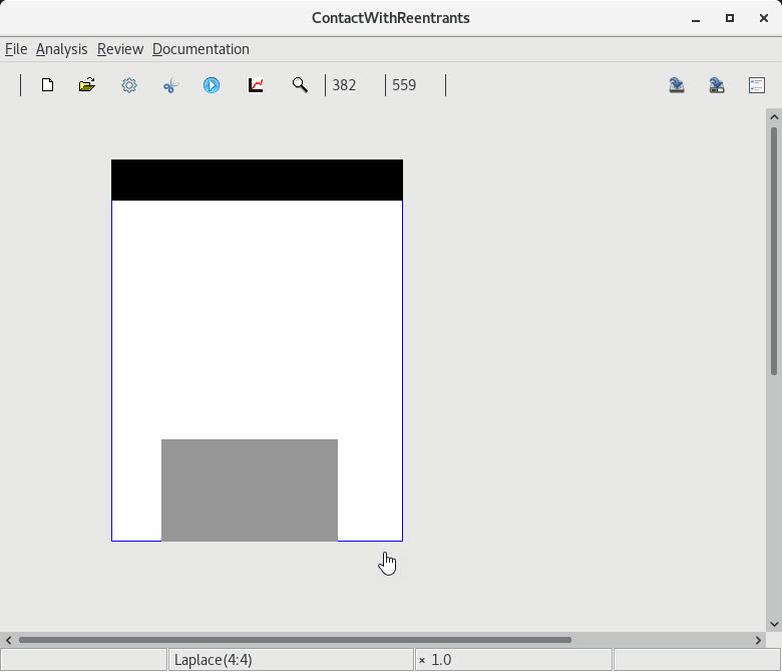Click the gray rectangle in the model
Viewport: 782px width, 672px height.
pyautogui.click(x=249, y=490)
